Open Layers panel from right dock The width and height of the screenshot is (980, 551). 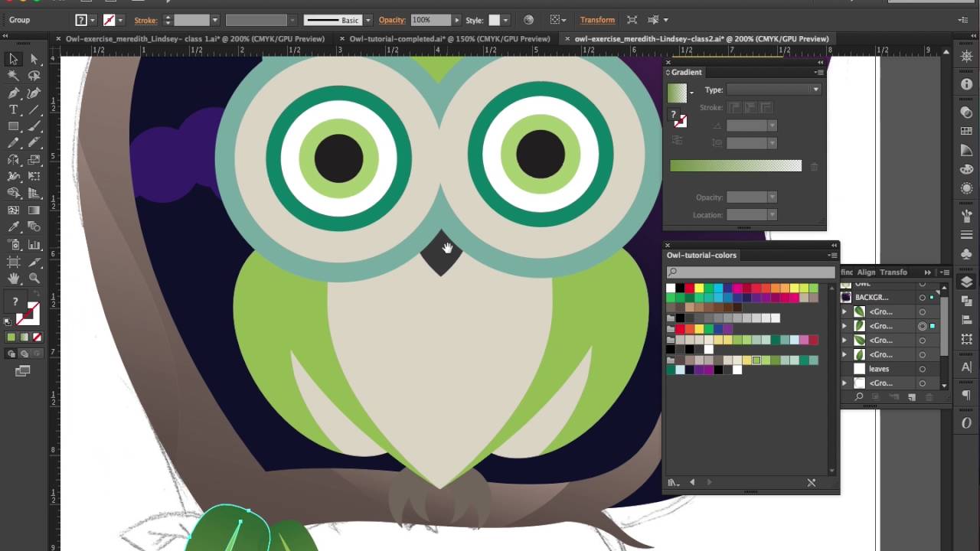[966, 283]
